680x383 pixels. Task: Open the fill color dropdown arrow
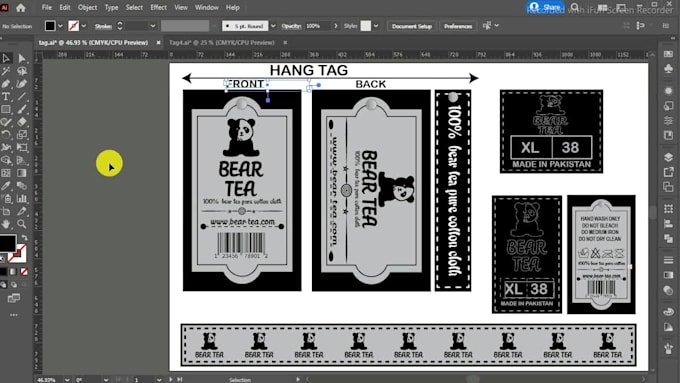tap(60, 26)
